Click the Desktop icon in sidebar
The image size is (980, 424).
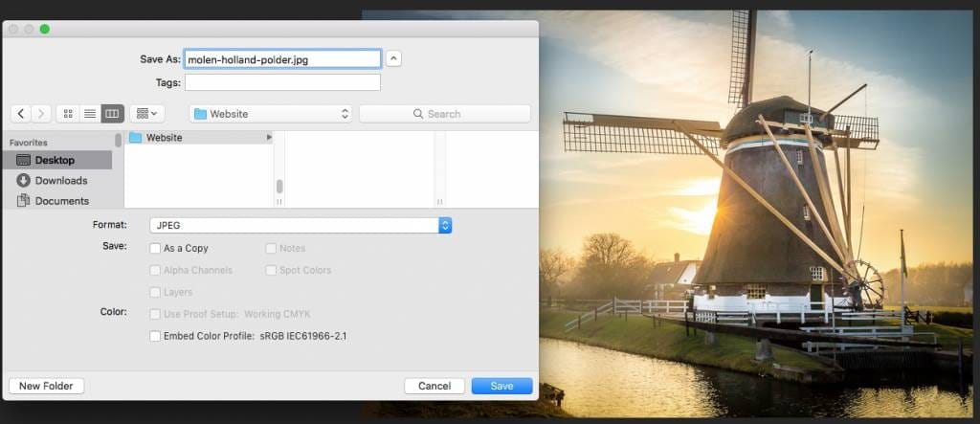23,160
